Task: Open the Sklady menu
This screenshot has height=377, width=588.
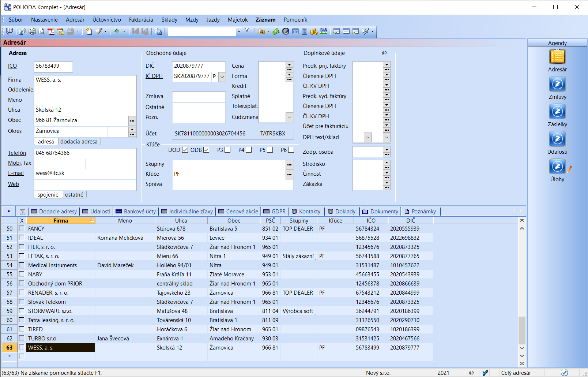Action: 169,20
